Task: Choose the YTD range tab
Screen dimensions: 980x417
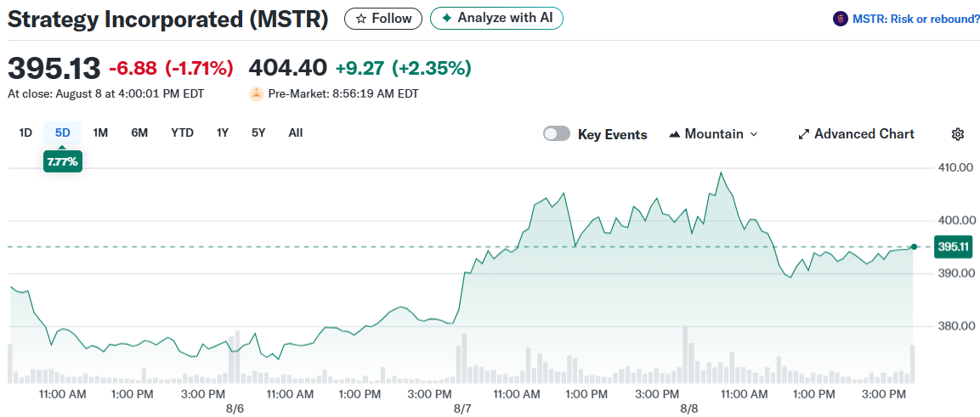Action: click(x=183, y=132)
